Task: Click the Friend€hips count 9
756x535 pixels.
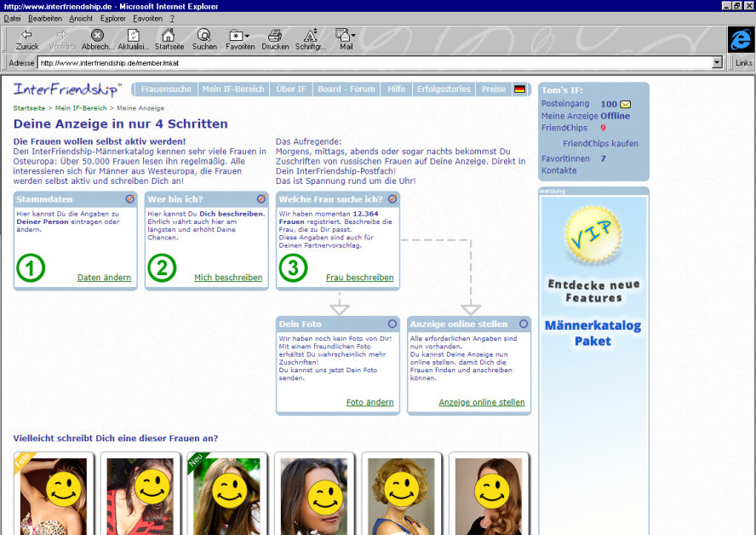Action: (603, 128)
